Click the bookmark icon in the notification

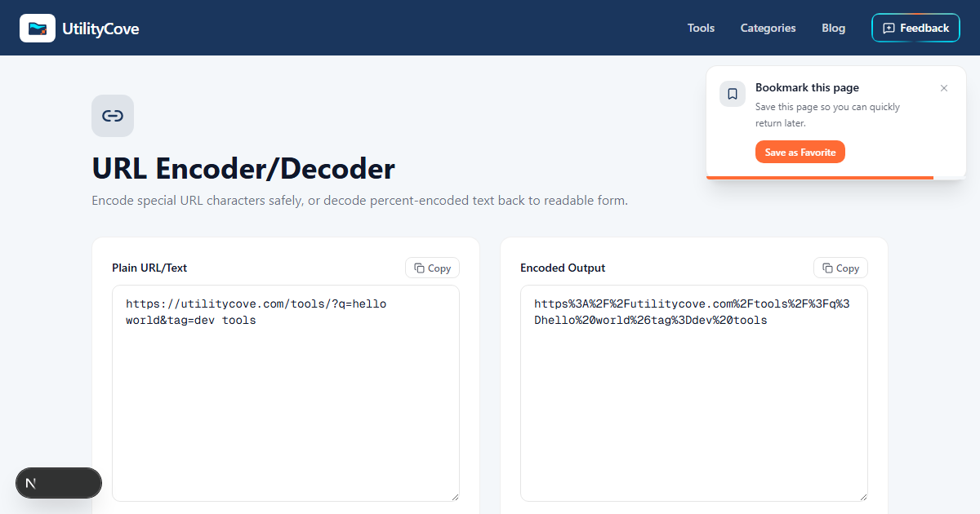(x=733, y=94)
